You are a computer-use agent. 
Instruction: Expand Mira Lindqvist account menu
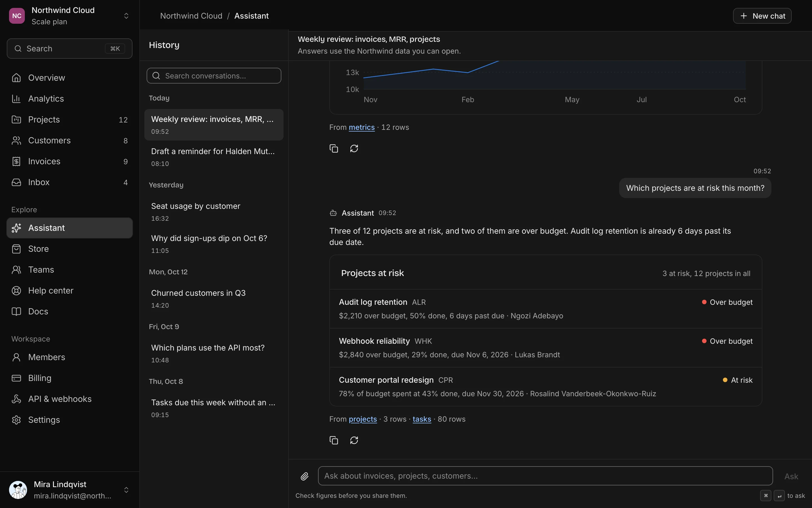(69, 490)
